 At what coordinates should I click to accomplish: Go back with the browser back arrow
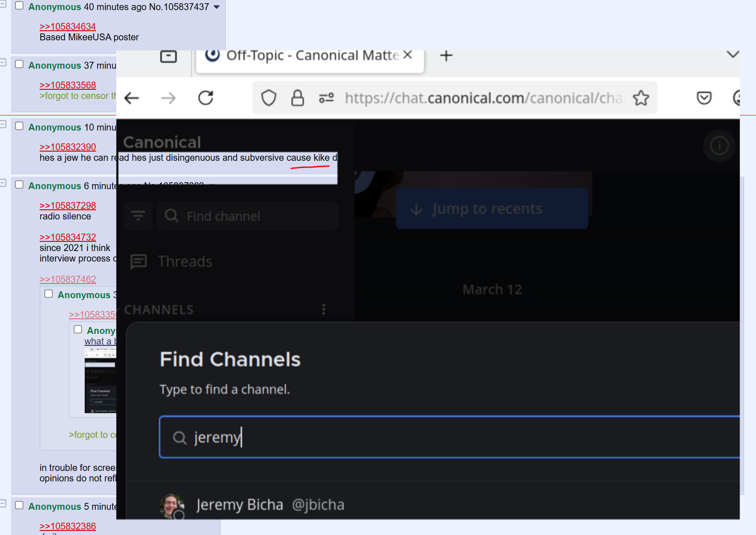[x=132, y=98]
